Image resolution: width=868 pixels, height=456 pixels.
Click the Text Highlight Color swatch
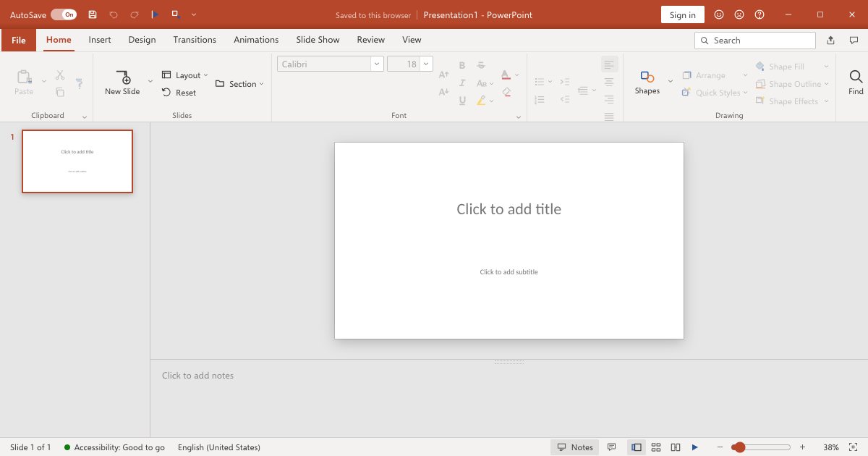click(x=481, y=101)
